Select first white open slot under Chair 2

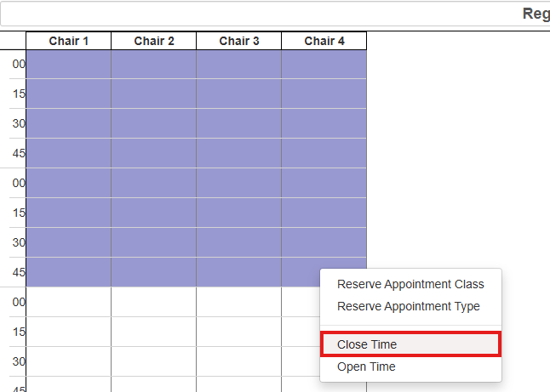click(154, 302)
